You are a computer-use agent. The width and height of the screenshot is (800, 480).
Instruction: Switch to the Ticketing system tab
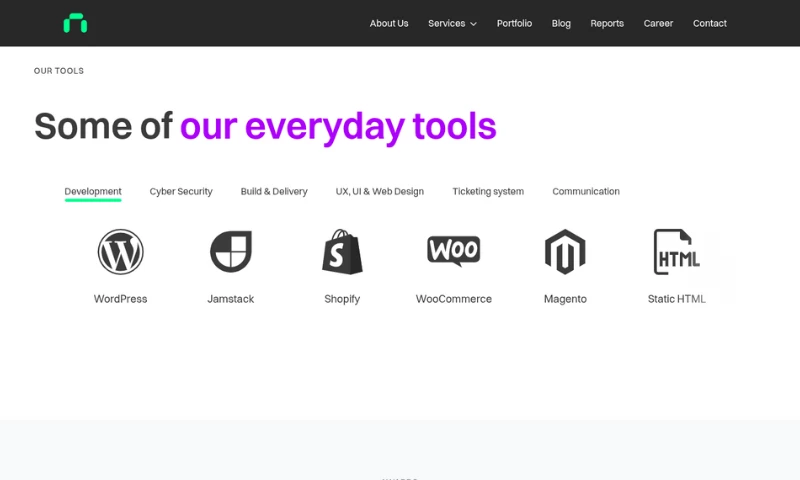(x=488, y=191)
